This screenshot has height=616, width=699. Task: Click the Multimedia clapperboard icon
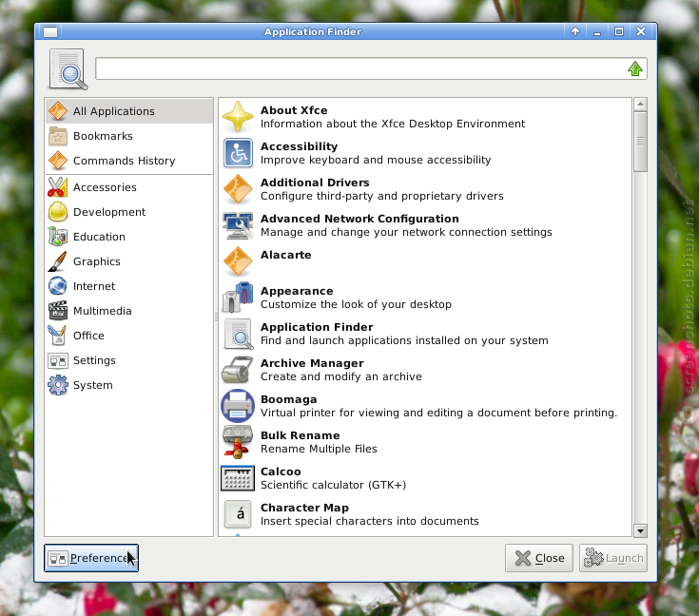pyautogui.click(x=58, y=311)
